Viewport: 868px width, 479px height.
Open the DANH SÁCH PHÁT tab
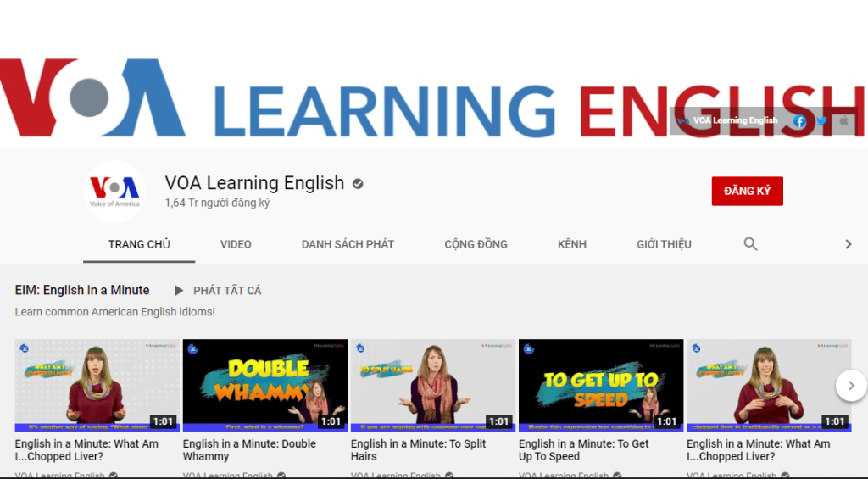coord(348,244)
